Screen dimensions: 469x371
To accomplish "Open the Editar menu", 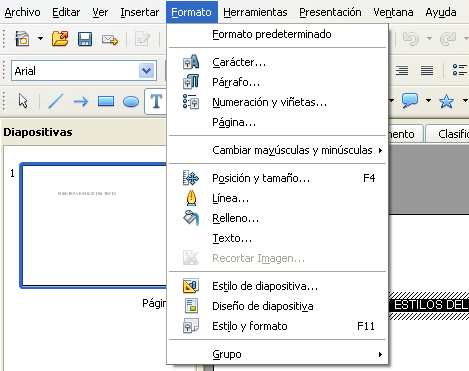I will pyautogui.click(x=66, y=12).
